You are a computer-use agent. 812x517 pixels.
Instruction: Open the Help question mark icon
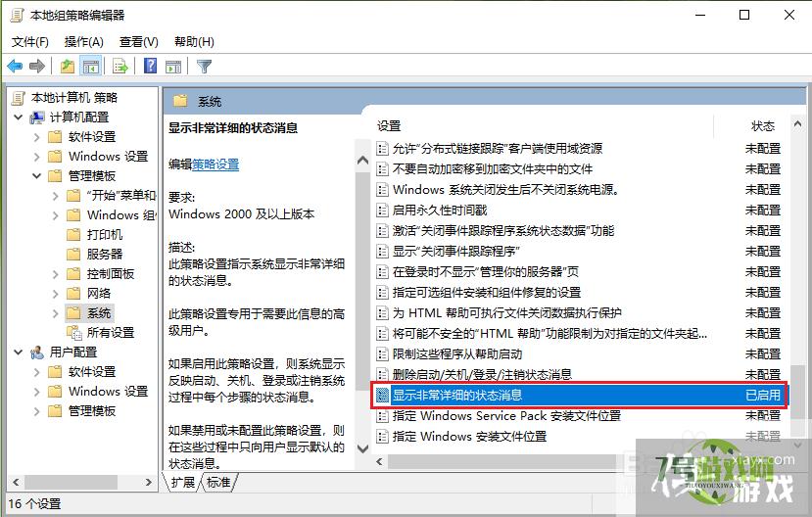point(150,66)
